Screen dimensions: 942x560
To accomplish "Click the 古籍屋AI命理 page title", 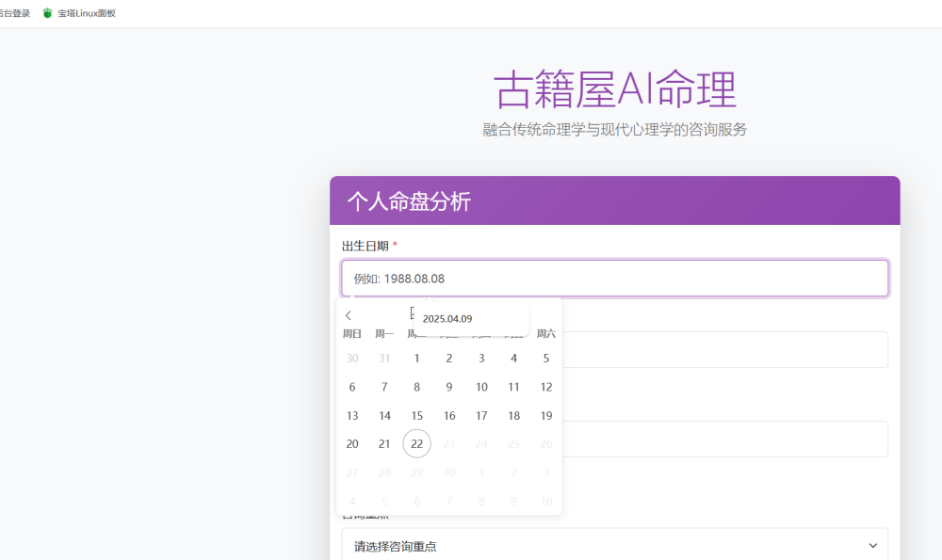I will click(x=614, y=88).
